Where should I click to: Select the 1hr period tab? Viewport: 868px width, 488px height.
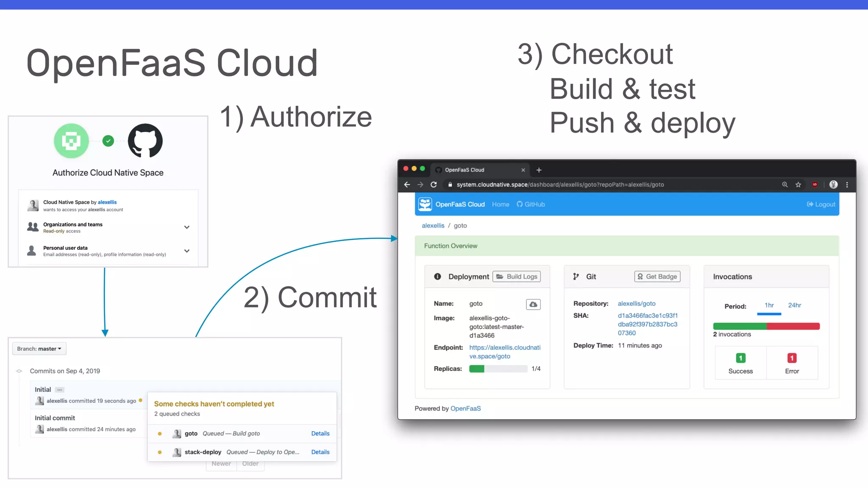tap(769, 305)
